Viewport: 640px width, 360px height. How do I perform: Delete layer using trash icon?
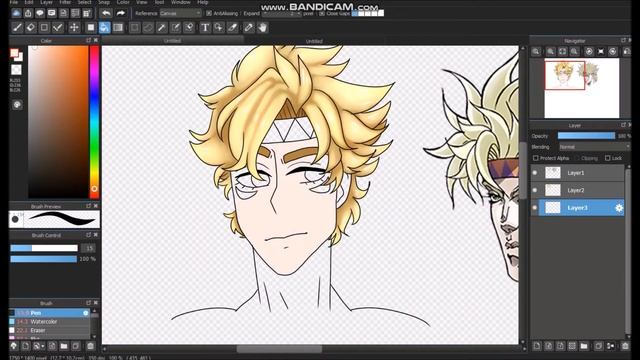(x=625, y=346)
